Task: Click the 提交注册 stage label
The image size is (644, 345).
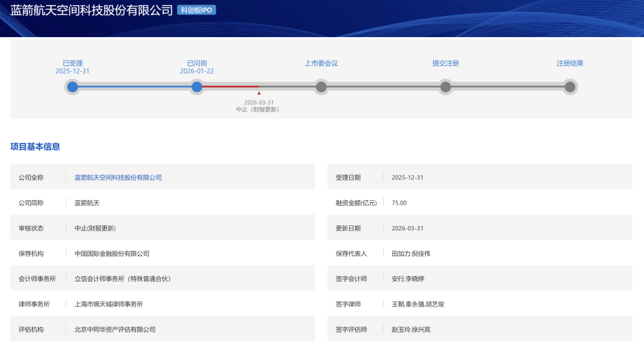Action: point(445,63)
